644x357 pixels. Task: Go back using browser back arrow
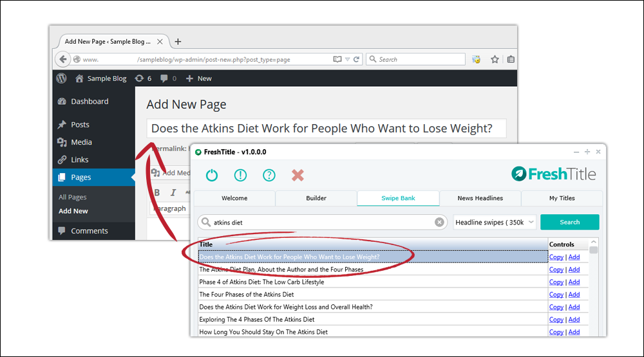coord(63,59)
